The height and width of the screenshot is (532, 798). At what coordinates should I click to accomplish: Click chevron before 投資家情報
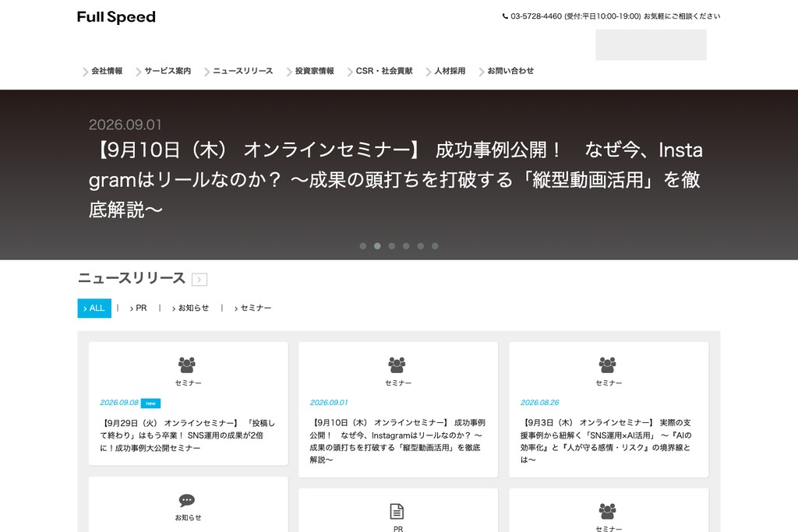(289, 72)
